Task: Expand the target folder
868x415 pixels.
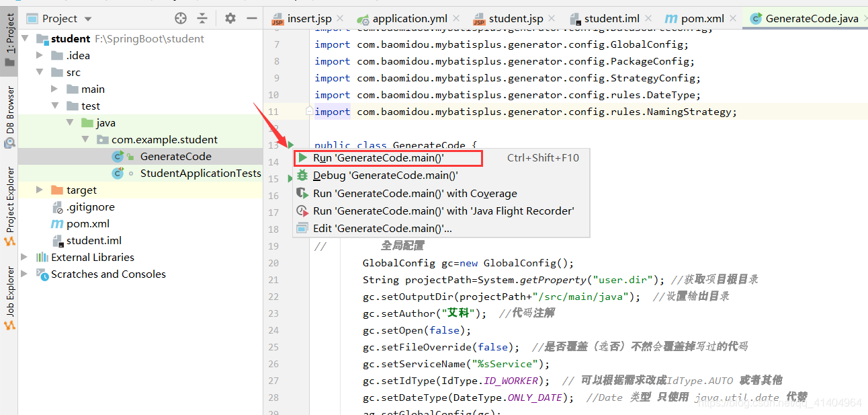Action: tap(40, 190)
